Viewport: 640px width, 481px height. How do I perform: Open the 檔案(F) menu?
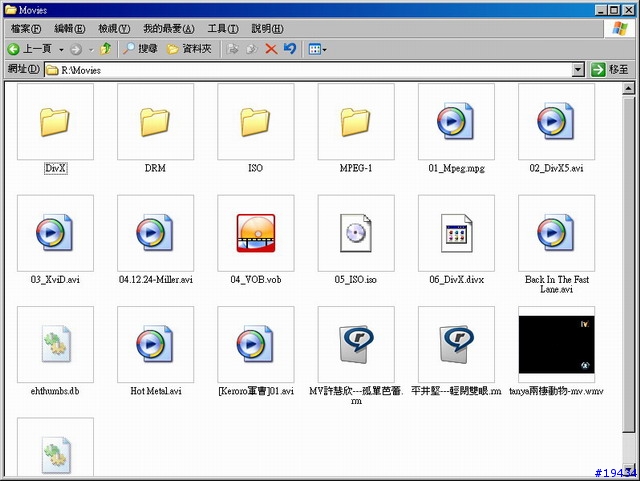[x=26, y=29]
